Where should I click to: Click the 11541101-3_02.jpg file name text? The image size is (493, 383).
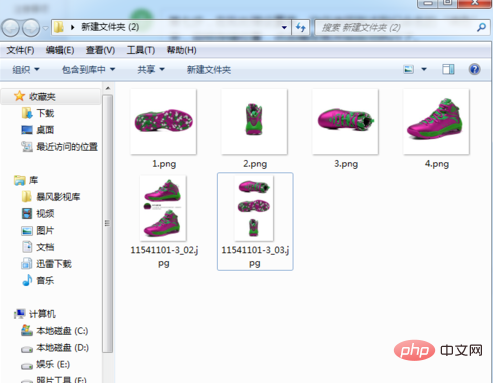(164, 257)
